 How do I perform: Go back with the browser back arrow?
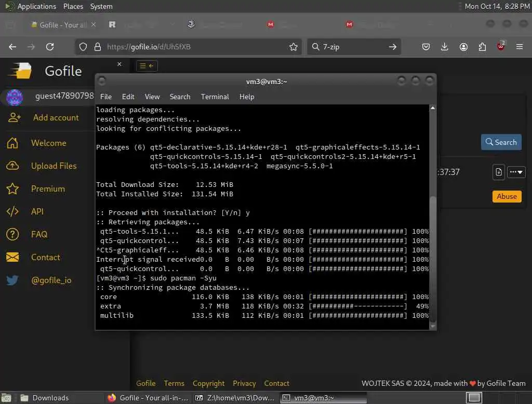point(12,47)
